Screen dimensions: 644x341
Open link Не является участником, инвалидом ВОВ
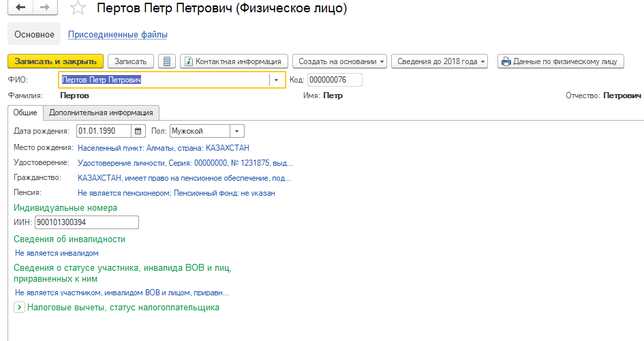point(122,293)
